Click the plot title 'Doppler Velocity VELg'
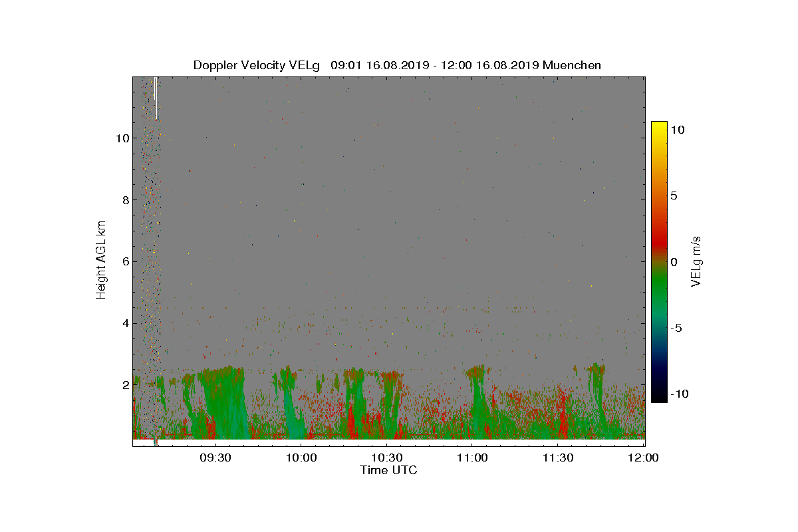 tap(257, 65)
